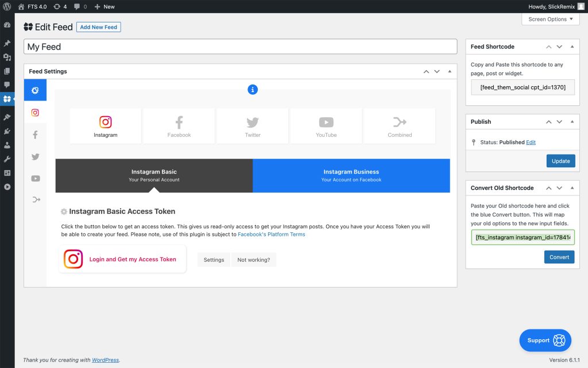Select the gear feed type tab
Screen dimensions: 588x368
[x=35, y=90]
